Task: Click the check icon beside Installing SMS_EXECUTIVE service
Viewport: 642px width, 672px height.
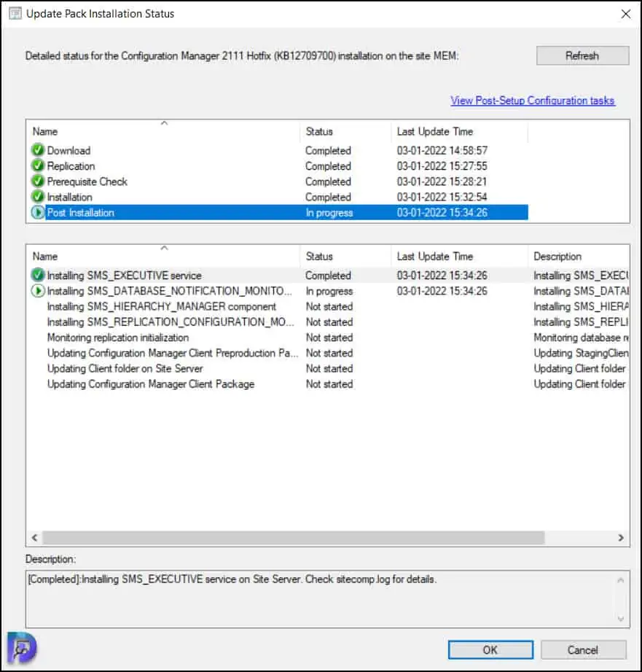Action: click(x=38, y=275)
